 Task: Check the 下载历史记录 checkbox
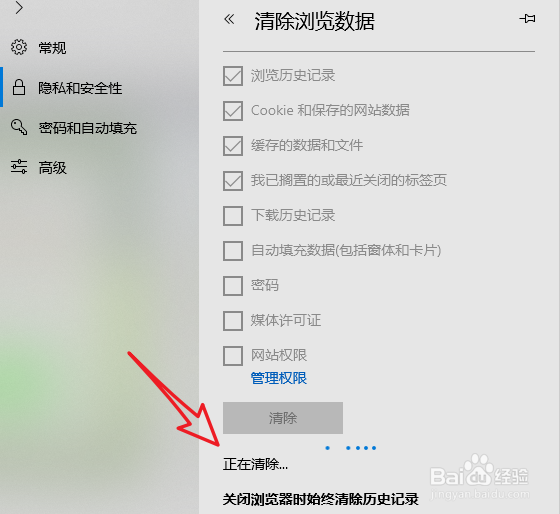coord(233,216)
